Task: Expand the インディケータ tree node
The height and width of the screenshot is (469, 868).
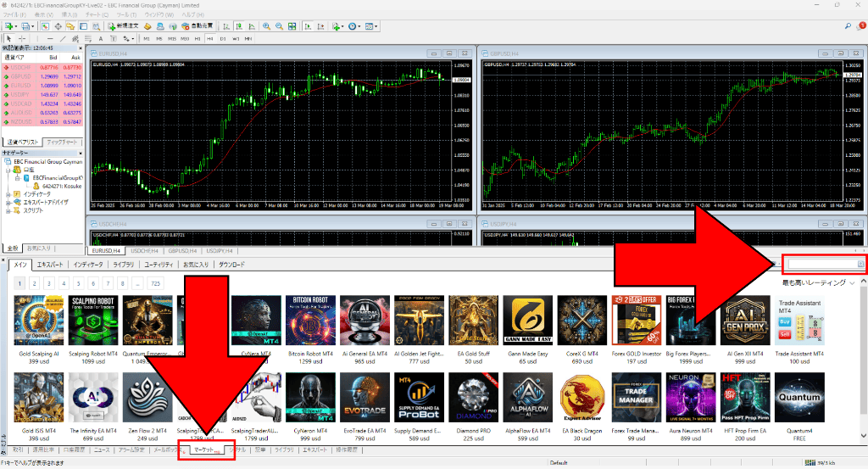Action: click(8, 194)
